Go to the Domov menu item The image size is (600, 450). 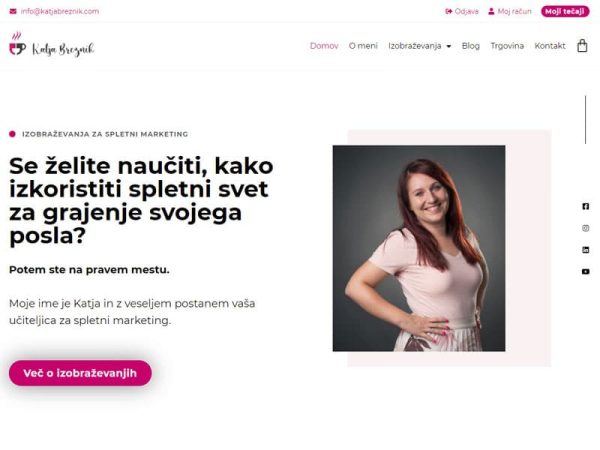coord(324,46)
